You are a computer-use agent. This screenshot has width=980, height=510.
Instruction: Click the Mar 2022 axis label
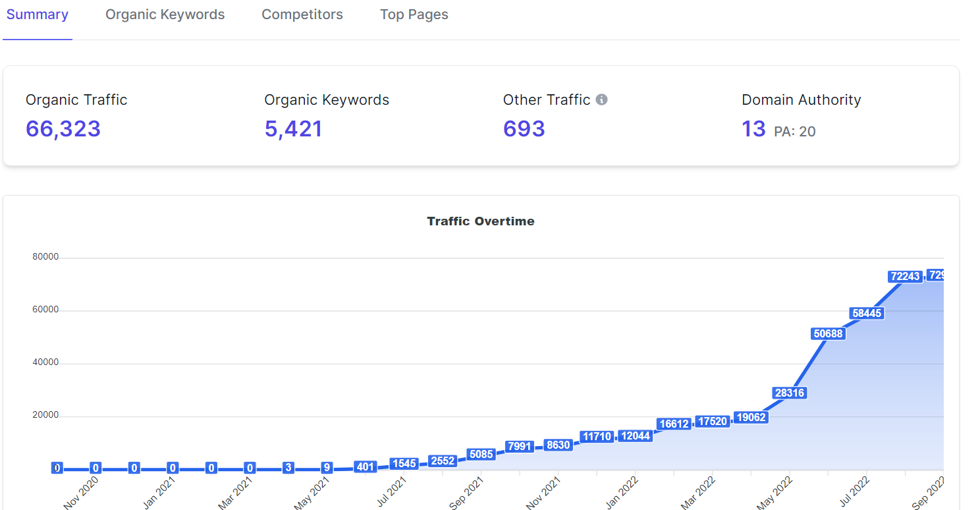click(x=697, y=494)
